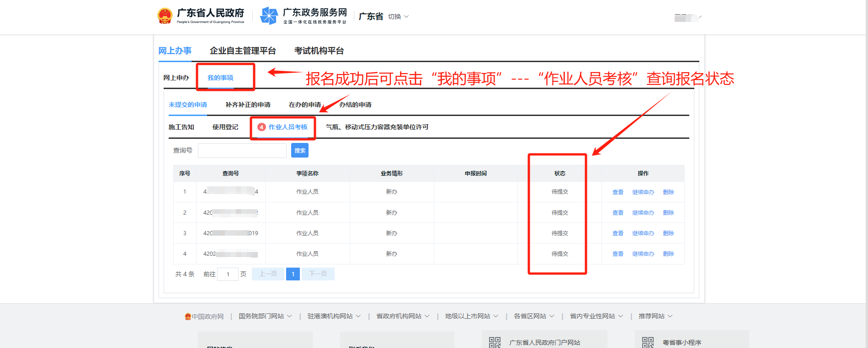Click 继续申办 for the first row
The width and height of the screenshot is (868, 348).
[x=643, y=192]
